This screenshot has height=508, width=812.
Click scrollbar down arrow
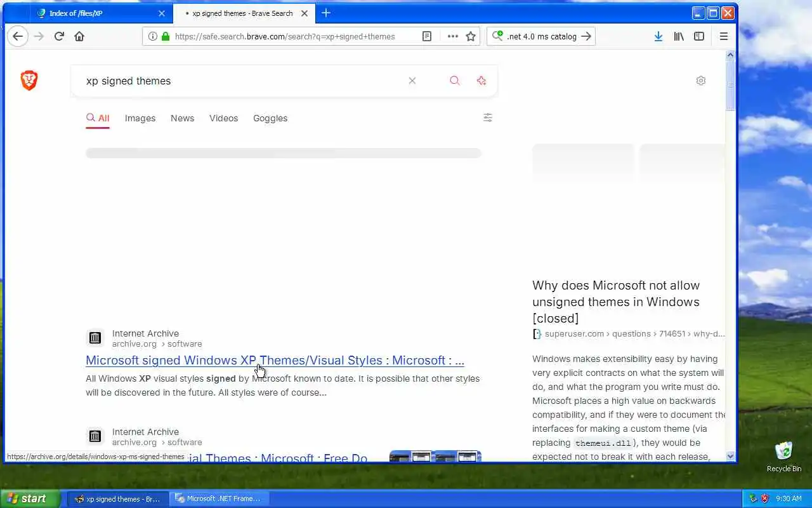(730, 456)
